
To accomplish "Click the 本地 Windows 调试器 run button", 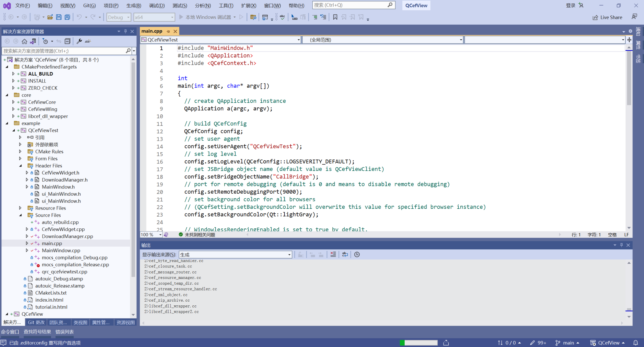I will point(208,17).
